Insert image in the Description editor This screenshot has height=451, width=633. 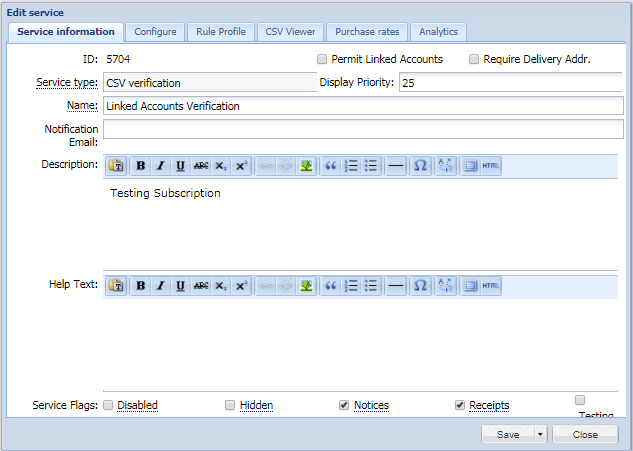click(x=306, y=167)
